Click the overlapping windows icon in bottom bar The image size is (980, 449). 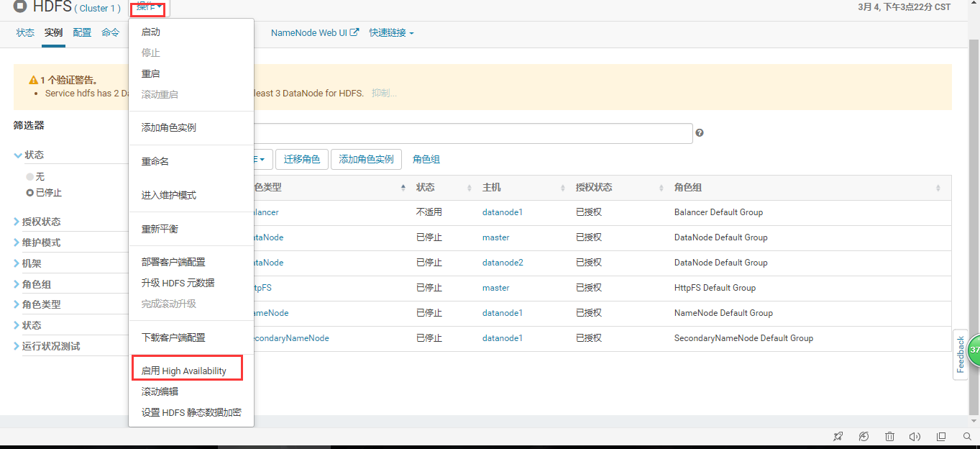(x=941, y=437)
